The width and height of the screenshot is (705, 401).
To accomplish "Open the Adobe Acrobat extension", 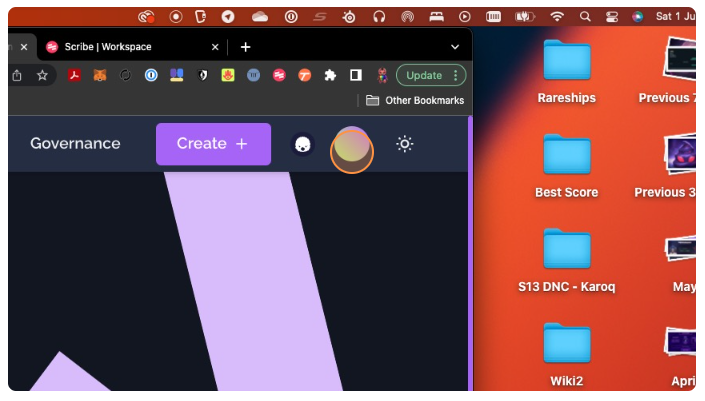I will 74,75.
